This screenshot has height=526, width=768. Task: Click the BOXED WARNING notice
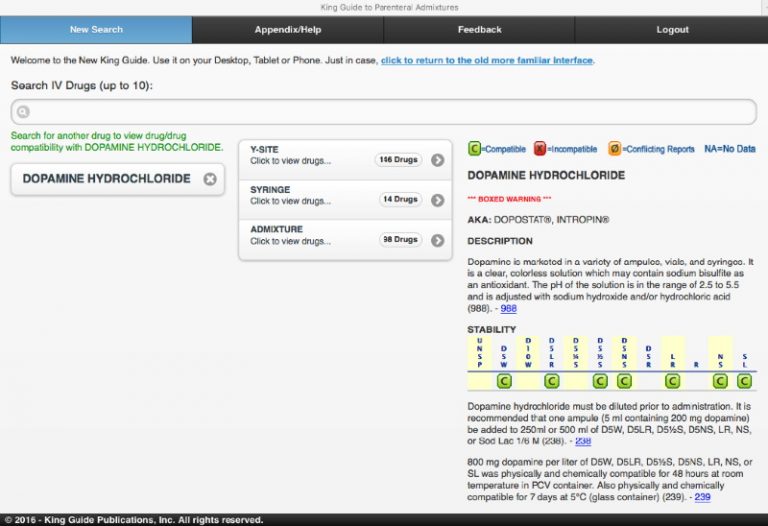click(509, 199)
